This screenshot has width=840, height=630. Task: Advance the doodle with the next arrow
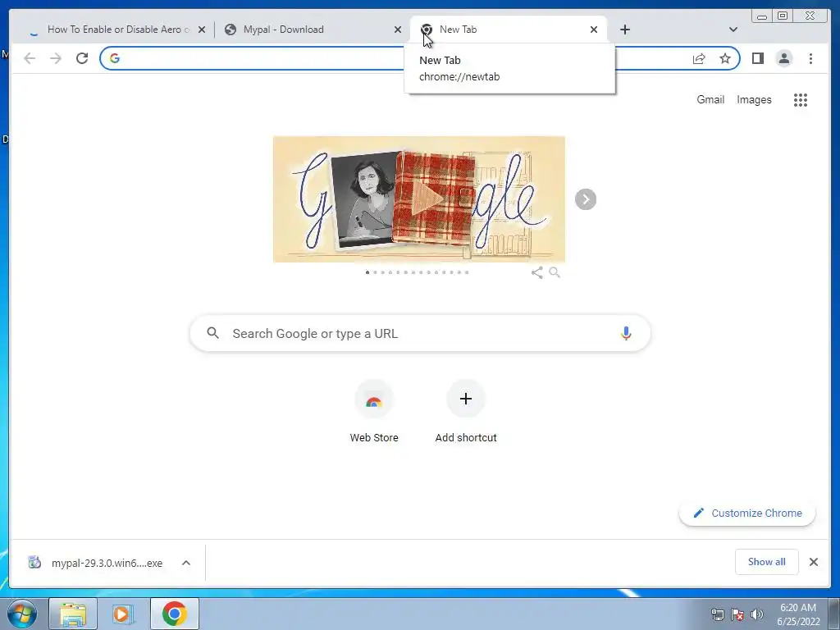coord(586,199)
